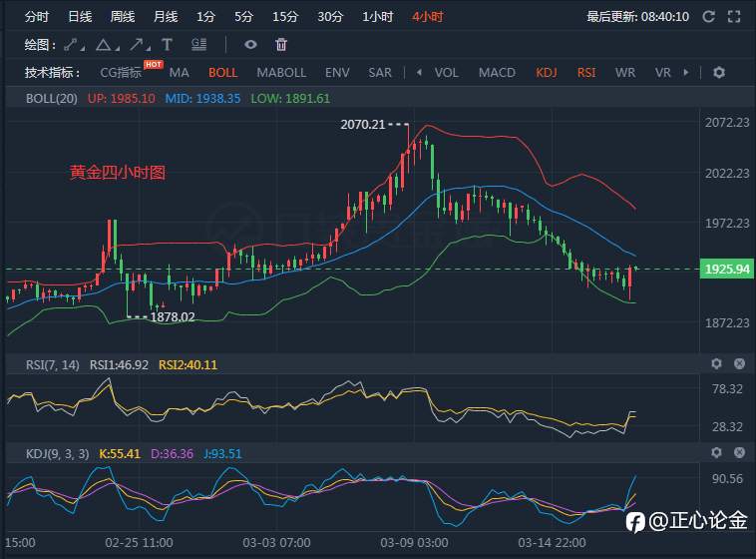
Task: Close the KDJ indicator panel
Action: (x=739, y=452)
